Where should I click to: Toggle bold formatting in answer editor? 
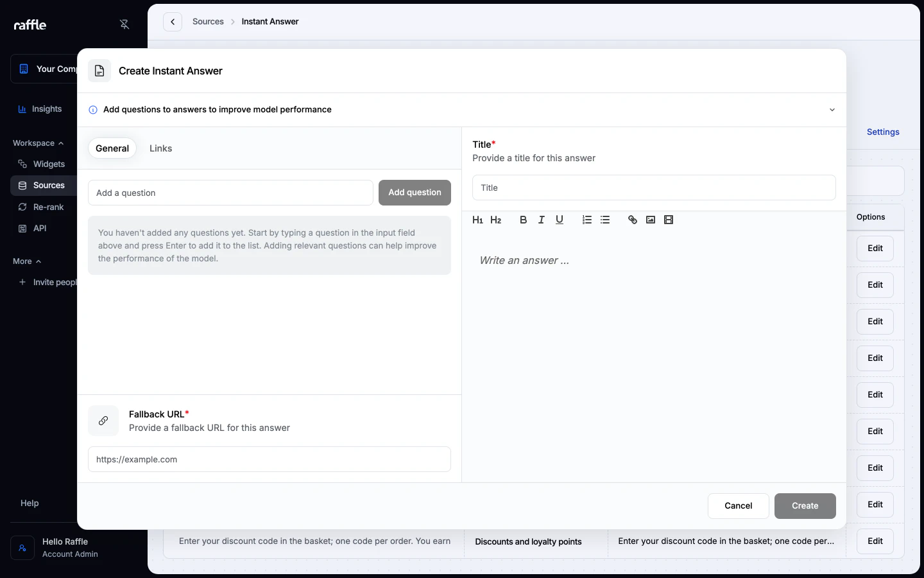(524, 220)
